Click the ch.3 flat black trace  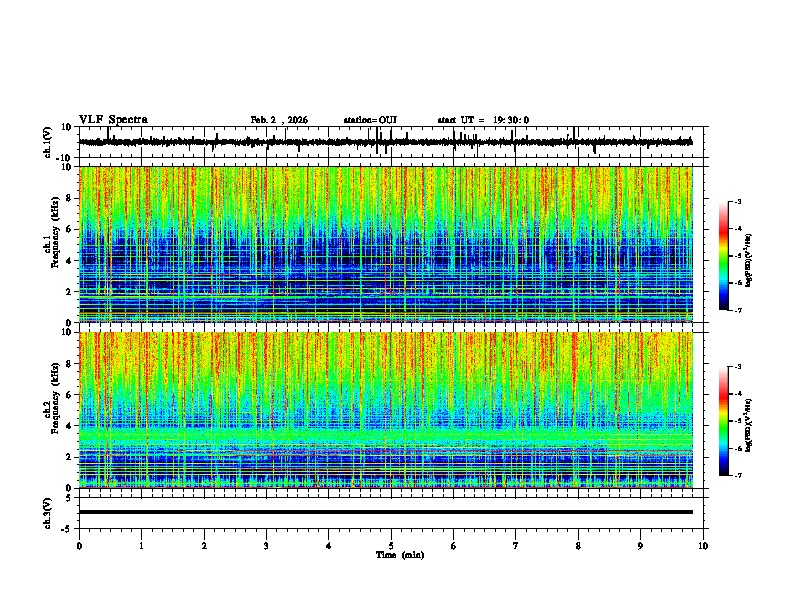tap(386, 512)
